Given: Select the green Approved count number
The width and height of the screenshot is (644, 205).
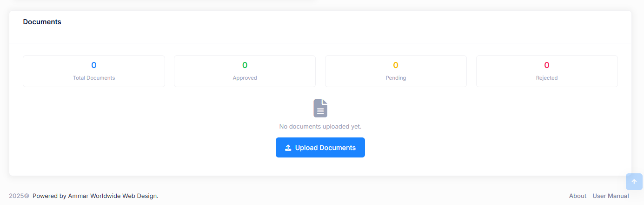Looking at the screenshot, I should point(245,65).
